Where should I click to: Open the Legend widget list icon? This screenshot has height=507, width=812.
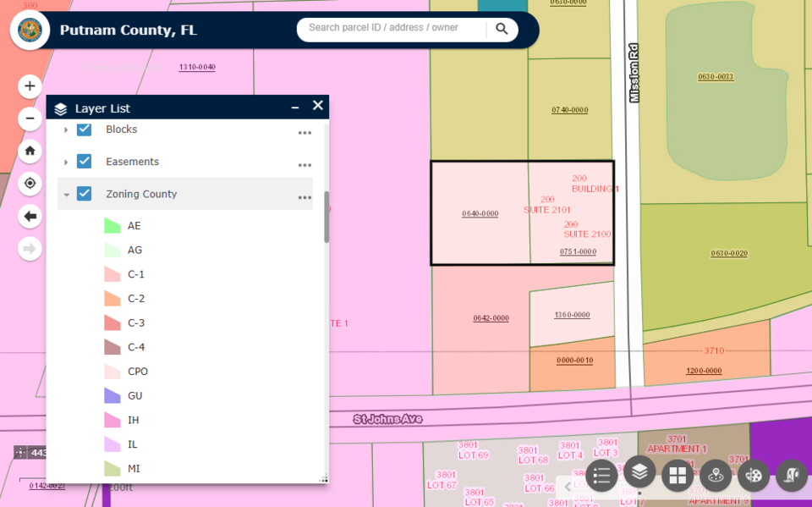click(x=602, y=476)
